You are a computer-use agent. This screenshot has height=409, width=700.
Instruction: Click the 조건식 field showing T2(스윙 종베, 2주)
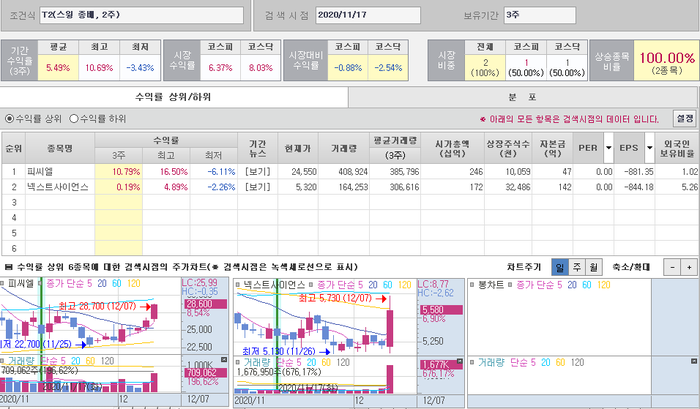(141, 15)
